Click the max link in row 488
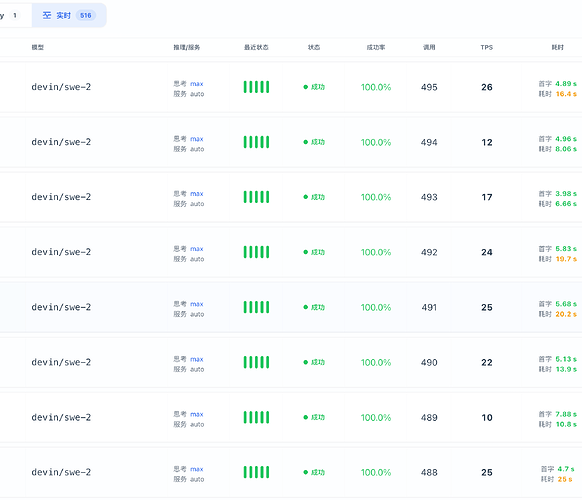The image size is (582, 500). click(197, 469)
